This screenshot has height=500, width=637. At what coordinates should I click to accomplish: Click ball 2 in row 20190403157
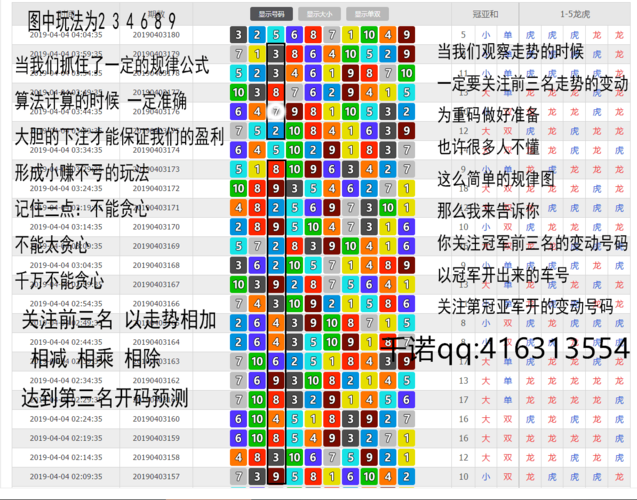click(x=406, y=476)
